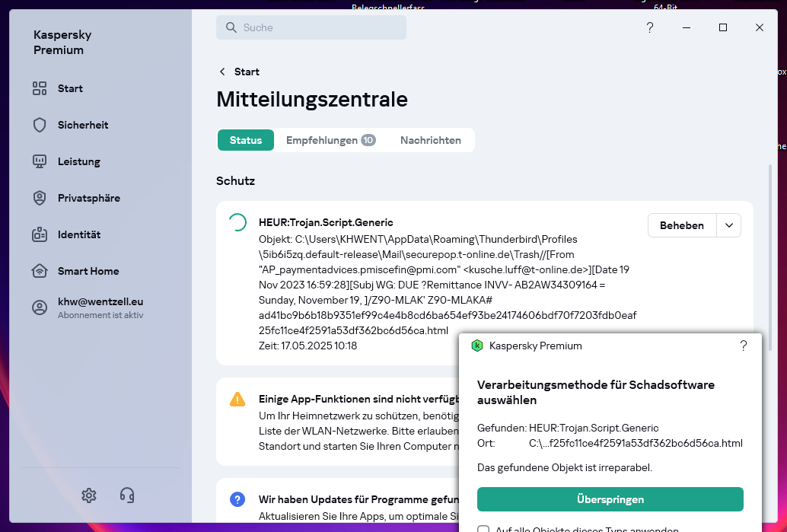
Task: Click the spinning progress icon of the Trojan entry
Action: [x=237, y=222]
